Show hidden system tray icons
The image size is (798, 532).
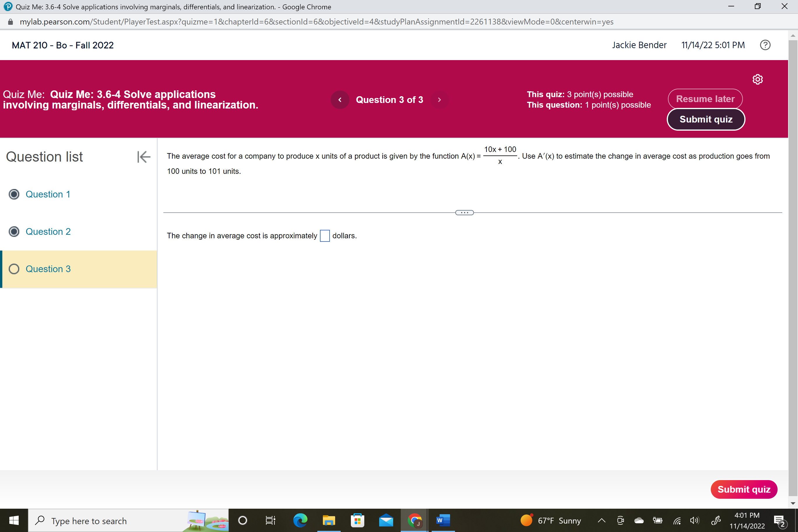pos(601,520)
